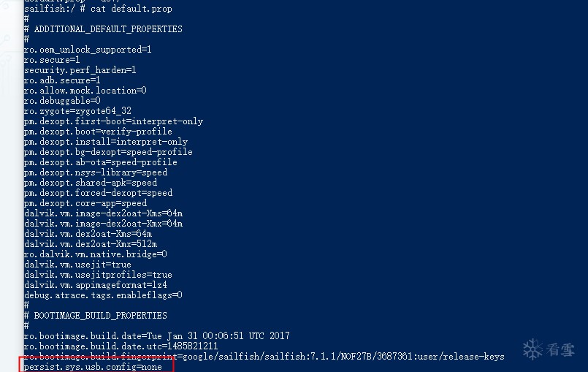This screenshot has width=588, height=372.
Task: Click the pm.dexopt.first-boot=interpret-only line
Action: pos(113,121)
